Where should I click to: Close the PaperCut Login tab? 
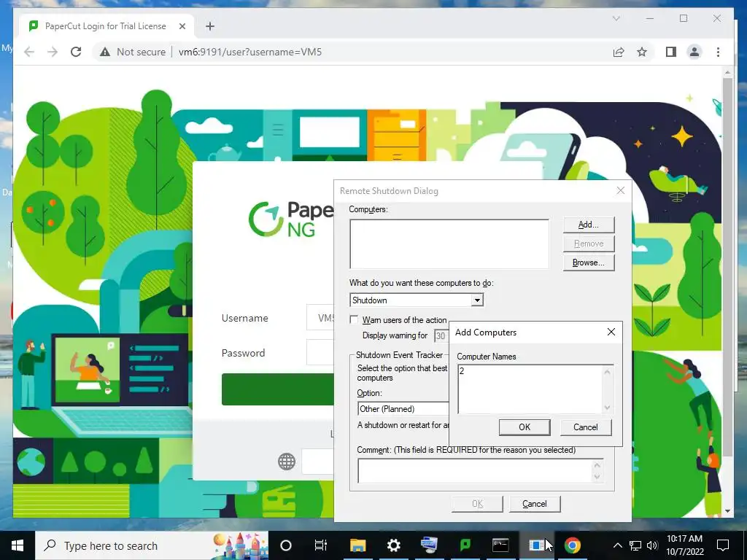point(182,26)
